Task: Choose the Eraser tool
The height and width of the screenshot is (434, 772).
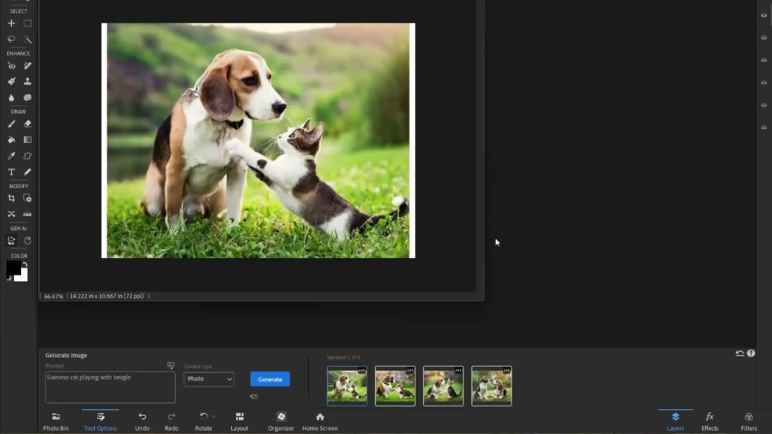Action: pos(28,124)
